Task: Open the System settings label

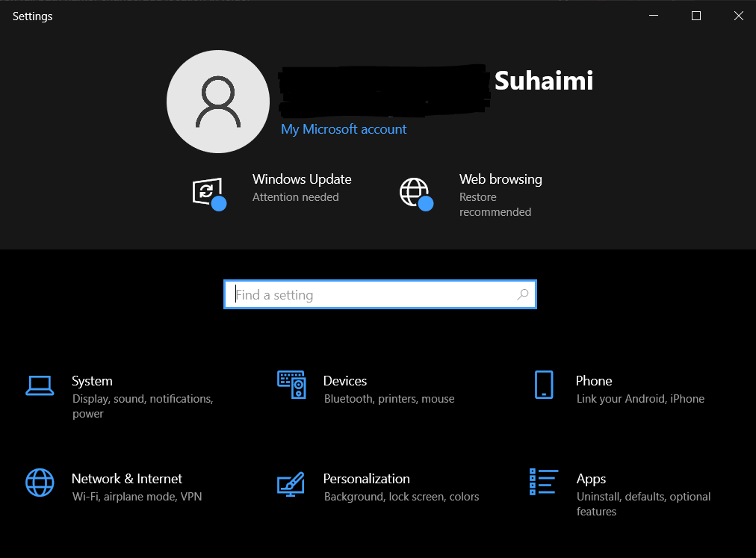Action: click(x=92, y=381)
